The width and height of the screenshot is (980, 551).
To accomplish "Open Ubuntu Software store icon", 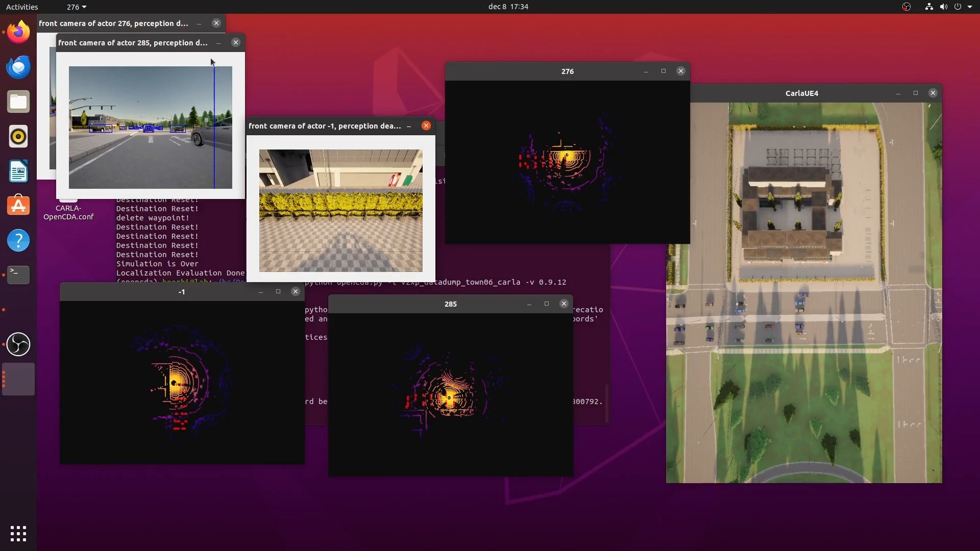I will point(18,206).
